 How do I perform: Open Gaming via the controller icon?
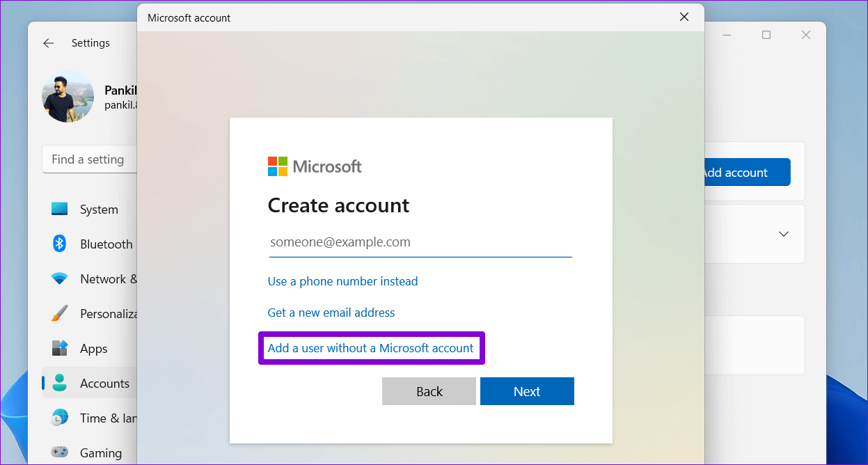[x=59, y=452]
